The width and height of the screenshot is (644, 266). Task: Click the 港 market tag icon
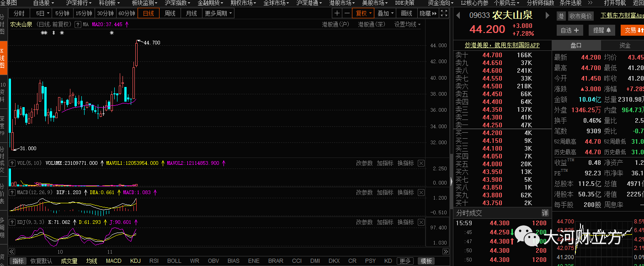tap(561, 16)
